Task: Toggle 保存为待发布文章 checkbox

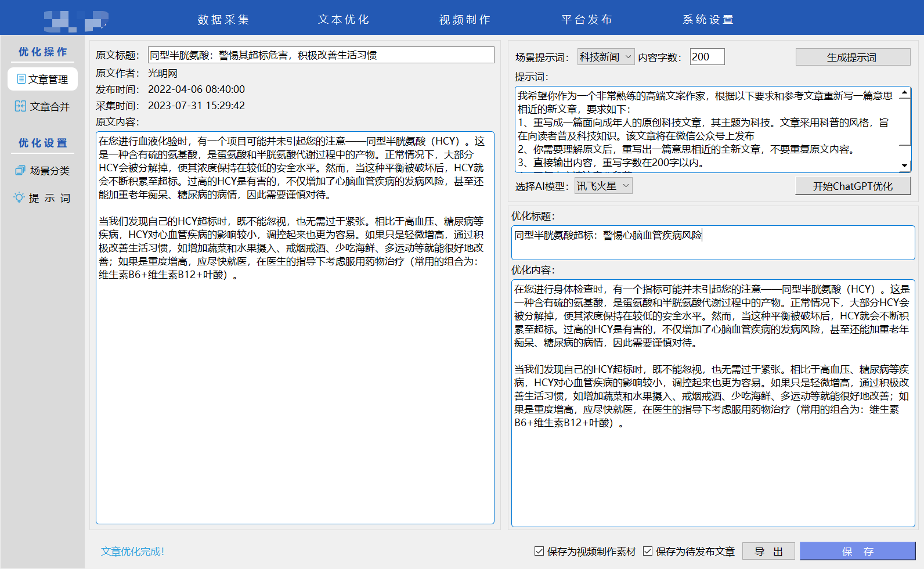Action: (x=648, y=551)
